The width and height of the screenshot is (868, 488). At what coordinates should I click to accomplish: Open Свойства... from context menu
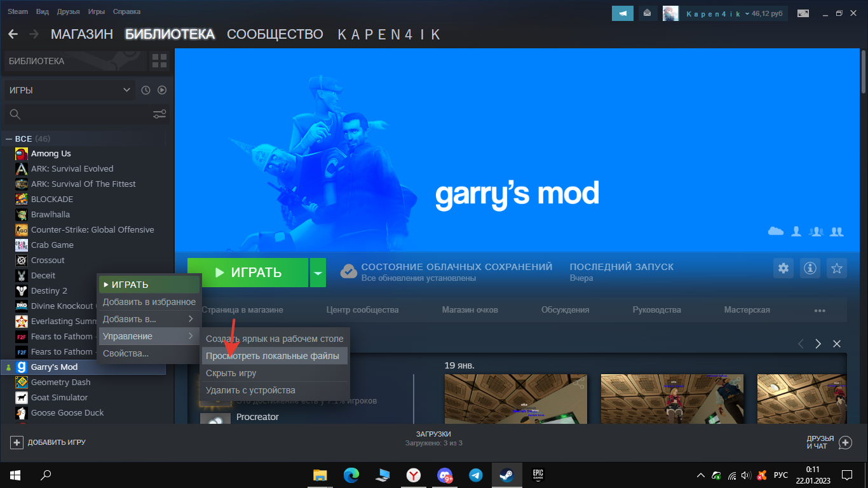click(149, 353)
